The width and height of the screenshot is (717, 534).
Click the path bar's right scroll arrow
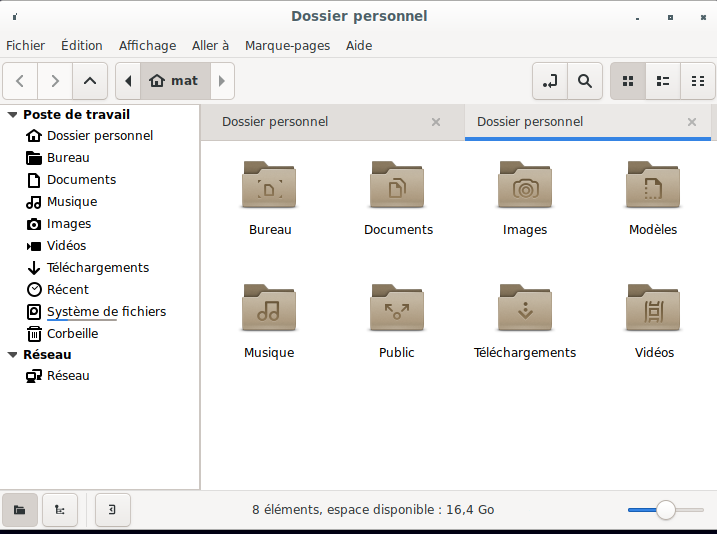222,81
